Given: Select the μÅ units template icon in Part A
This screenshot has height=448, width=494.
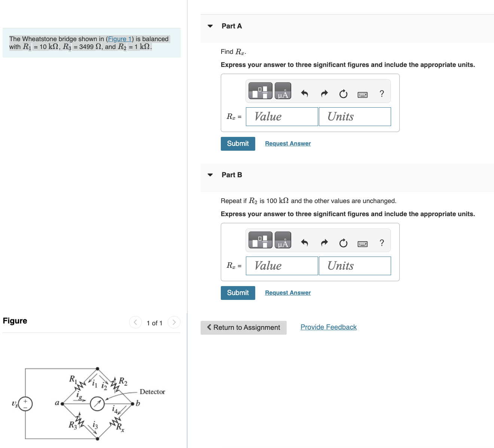Looking at the screenshot, I should pyautogui.click(x=283, y=90).
